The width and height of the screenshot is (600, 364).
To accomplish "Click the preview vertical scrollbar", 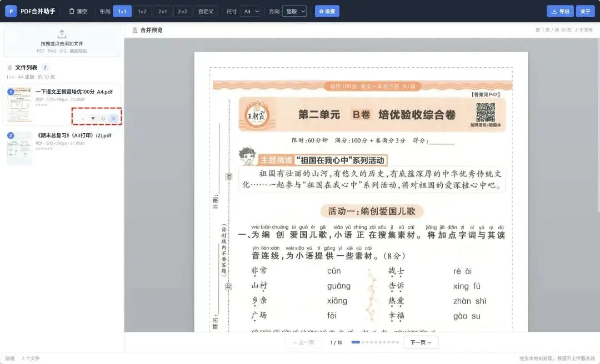I will [x=598, y=124].
